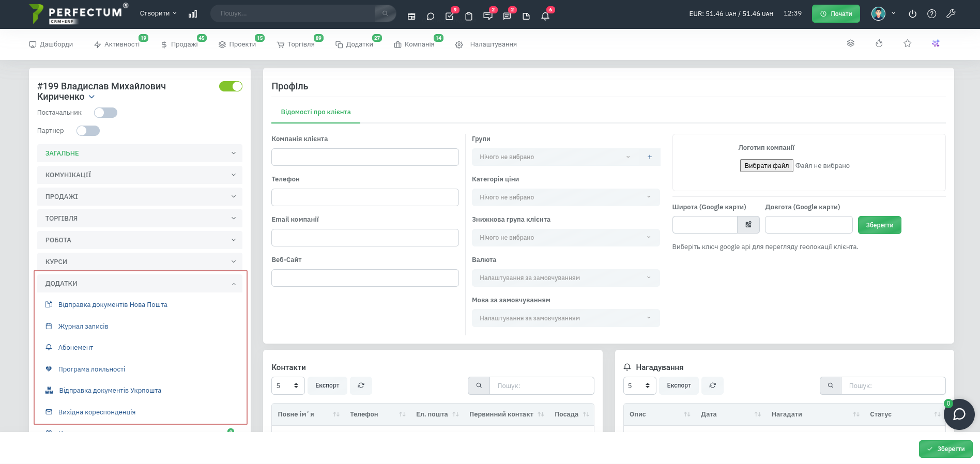
Task: Open the wrench setup icon
Action: coord(951,14)
